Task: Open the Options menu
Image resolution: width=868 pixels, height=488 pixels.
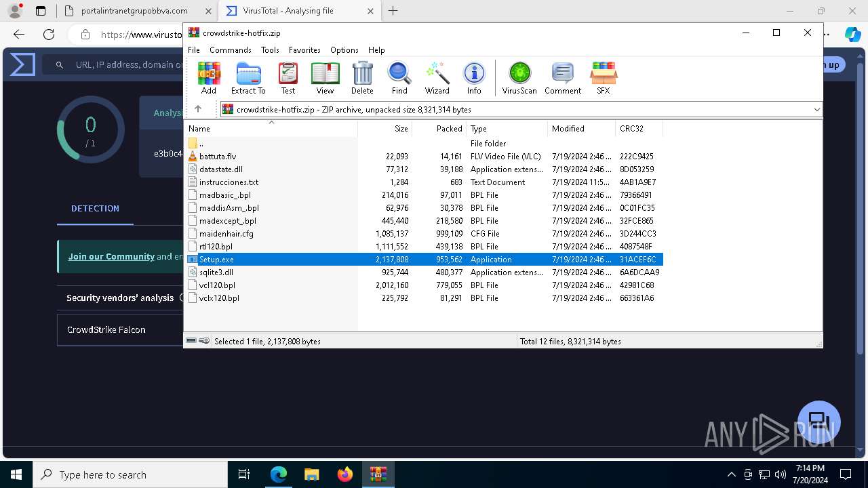Action: tap(344, 50)
